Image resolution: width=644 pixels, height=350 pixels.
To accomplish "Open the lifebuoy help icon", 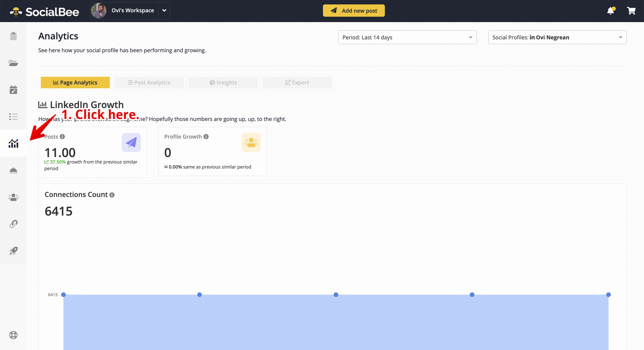I will pyautogui.click(x=13, y=335).
